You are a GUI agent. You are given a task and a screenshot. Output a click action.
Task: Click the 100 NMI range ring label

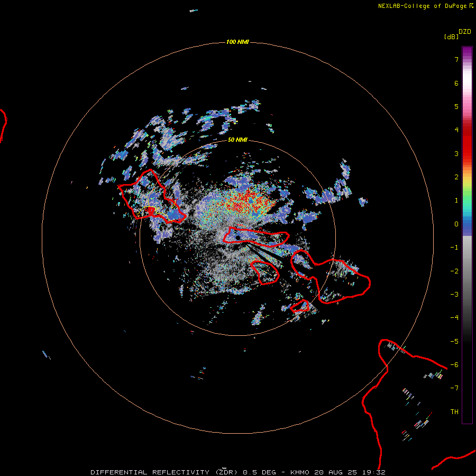click(x=237, y=42)
